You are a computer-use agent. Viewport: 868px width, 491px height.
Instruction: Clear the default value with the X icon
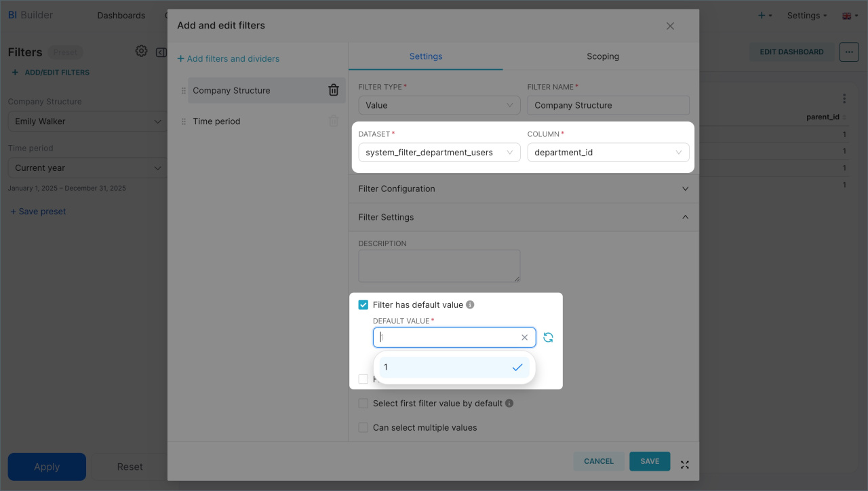pos(524,338)
